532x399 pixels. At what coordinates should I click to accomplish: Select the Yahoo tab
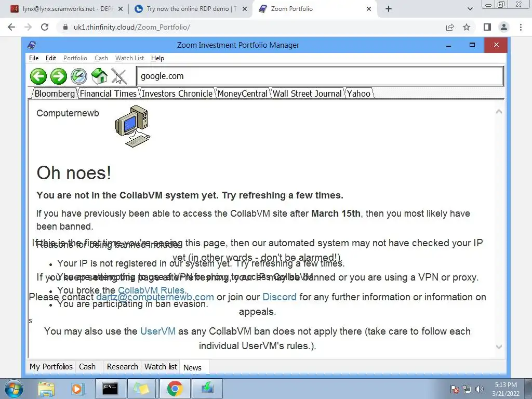pos(358,94)
